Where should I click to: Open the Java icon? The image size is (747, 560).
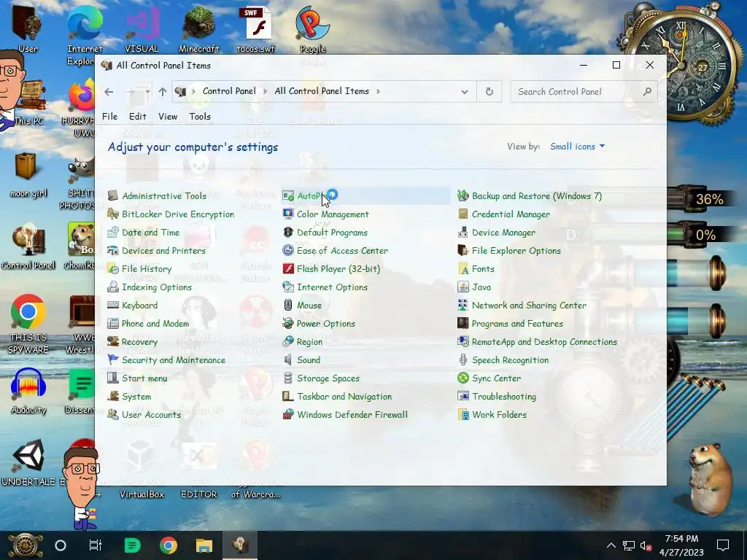(x=462, y=287)
